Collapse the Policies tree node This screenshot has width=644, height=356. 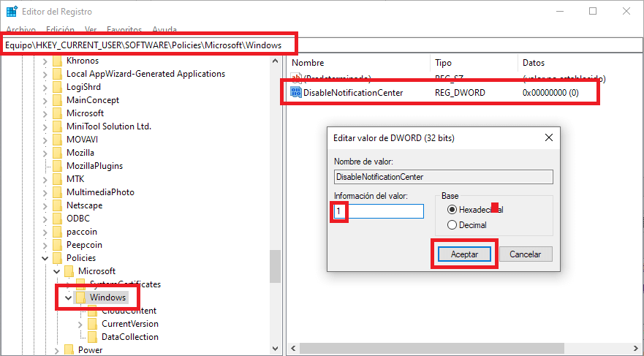click(45, 258)
